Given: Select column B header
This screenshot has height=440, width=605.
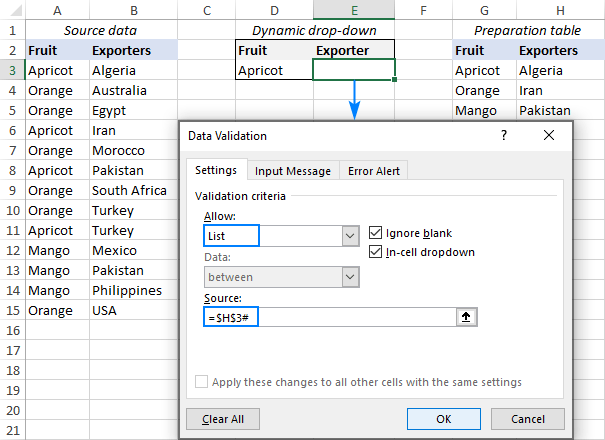Looking at the screenshot, I should point(134,10).
